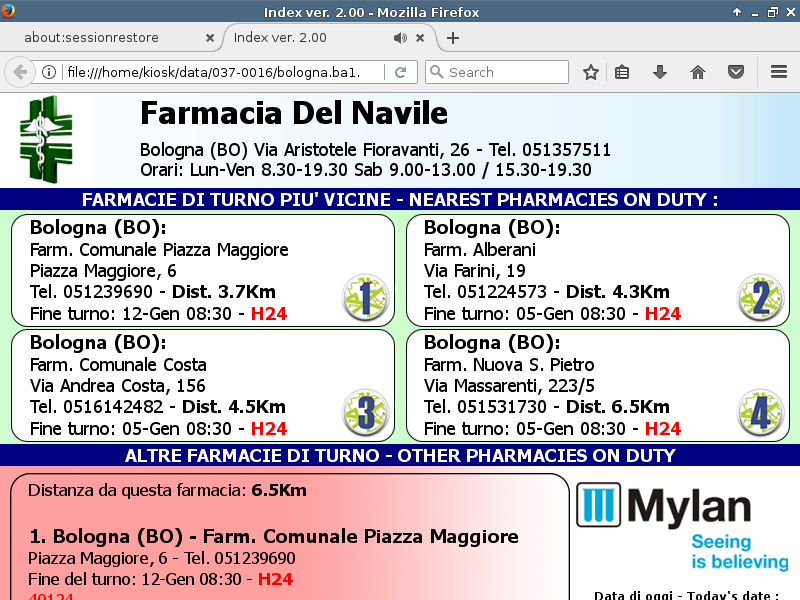Reload the page with the refresh icon
This screenshot has width=800, height=600.
pyautogui.click(x=400, y=72)
